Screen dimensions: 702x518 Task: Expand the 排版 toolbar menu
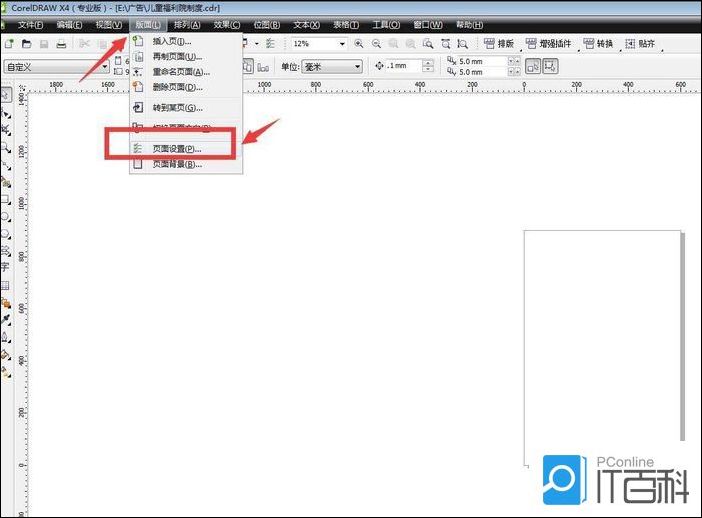(x=500, y=44)
